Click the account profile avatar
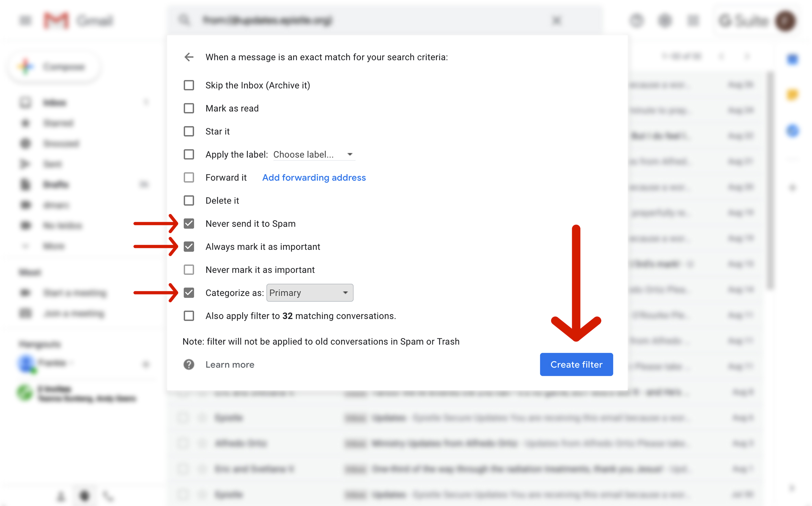812x506 pixels. pos(786,21)
